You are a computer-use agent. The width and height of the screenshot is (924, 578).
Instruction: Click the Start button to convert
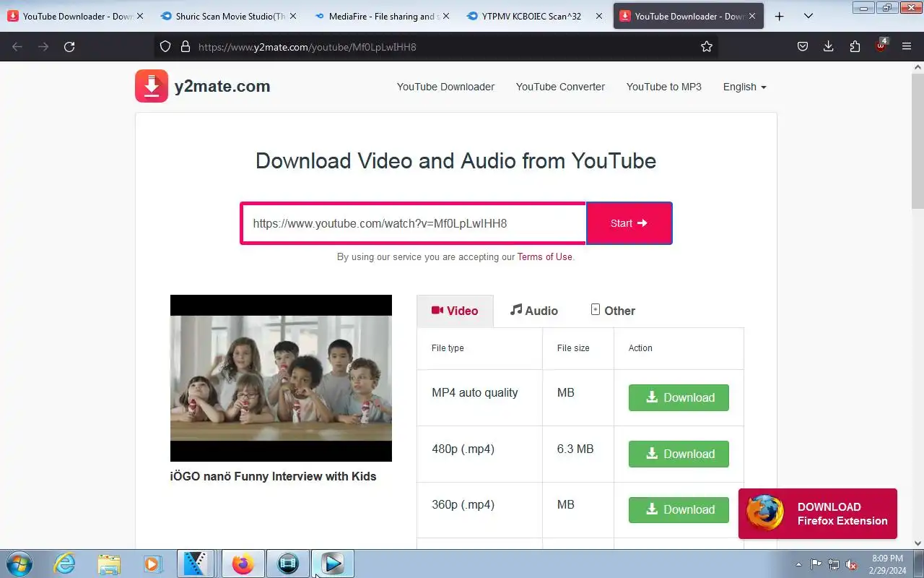pyautogui.click(x=629, y=223)
